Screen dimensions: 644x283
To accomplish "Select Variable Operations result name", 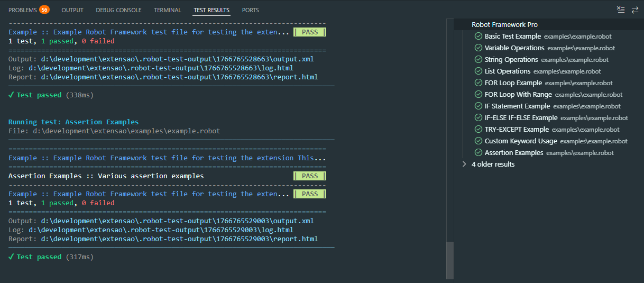I will [x=514, y=48].
